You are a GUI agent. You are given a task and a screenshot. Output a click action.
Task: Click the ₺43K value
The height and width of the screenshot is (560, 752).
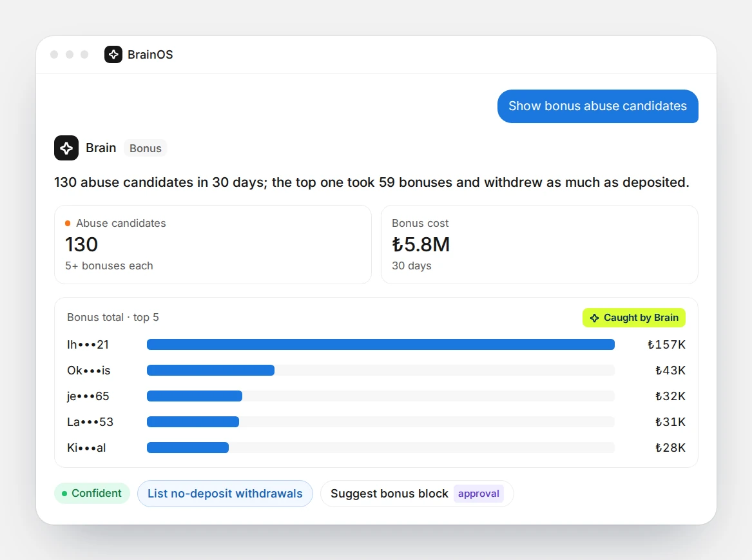coord(670,371)
